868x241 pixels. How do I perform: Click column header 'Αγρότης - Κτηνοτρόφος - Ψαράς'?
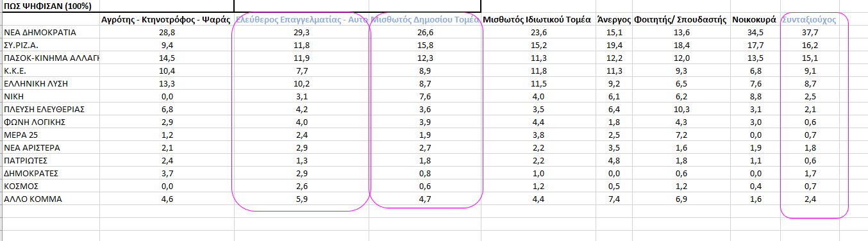coord(167,21)
